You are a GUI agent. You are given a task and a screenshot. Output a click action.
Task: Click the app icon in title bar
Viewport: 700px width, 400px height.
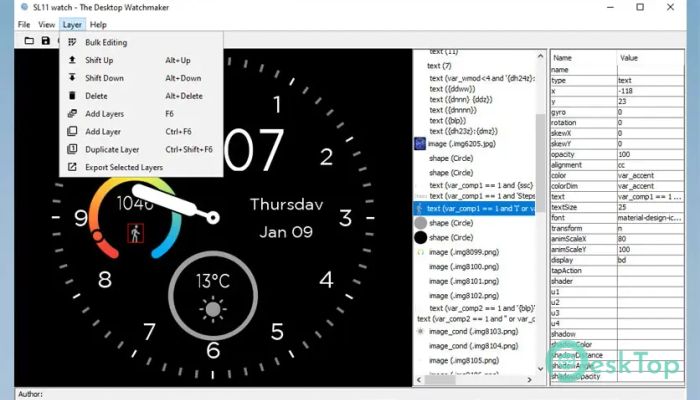tap(25, 7)
